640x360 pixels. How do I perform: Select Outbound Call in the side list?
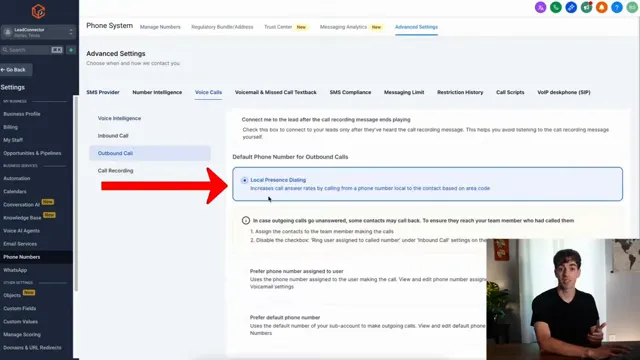[x=150, y=153]
